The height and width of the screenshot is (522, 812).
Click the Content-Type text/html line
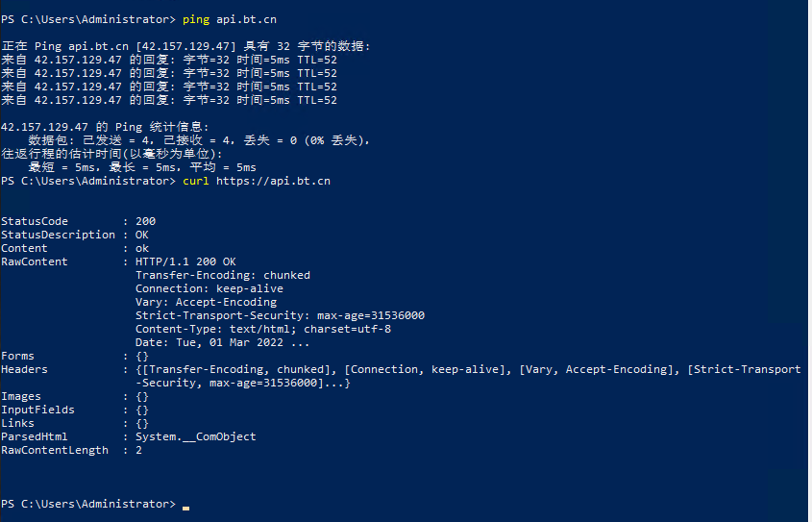click(263, 329)
